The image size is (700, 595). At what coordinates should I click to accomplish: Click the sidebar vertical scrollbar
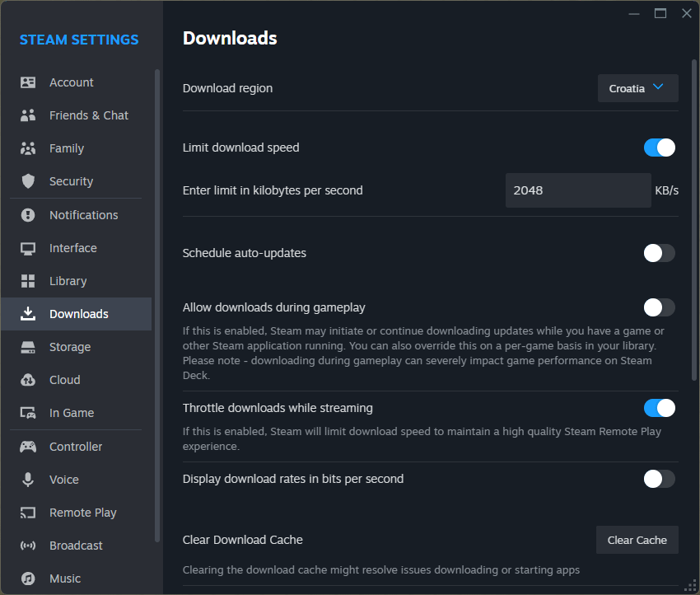pos(157,306)
